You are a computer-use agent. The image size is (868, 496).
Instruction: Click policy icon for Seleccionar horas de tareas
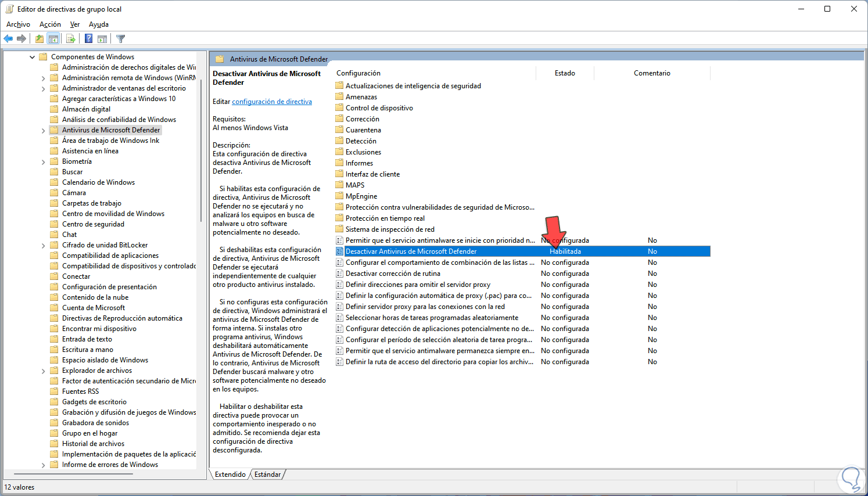tap(340, 318)
